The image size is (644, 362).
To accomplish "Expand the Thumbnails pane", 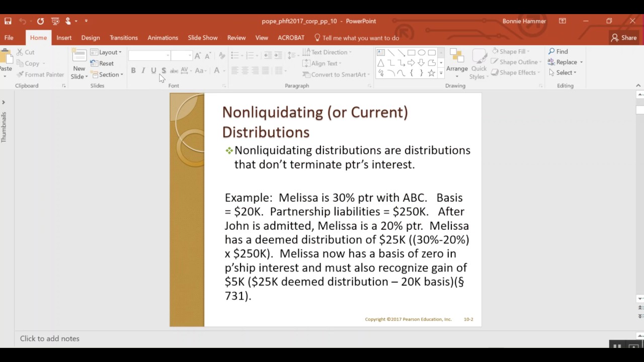I will click(4, 102).
